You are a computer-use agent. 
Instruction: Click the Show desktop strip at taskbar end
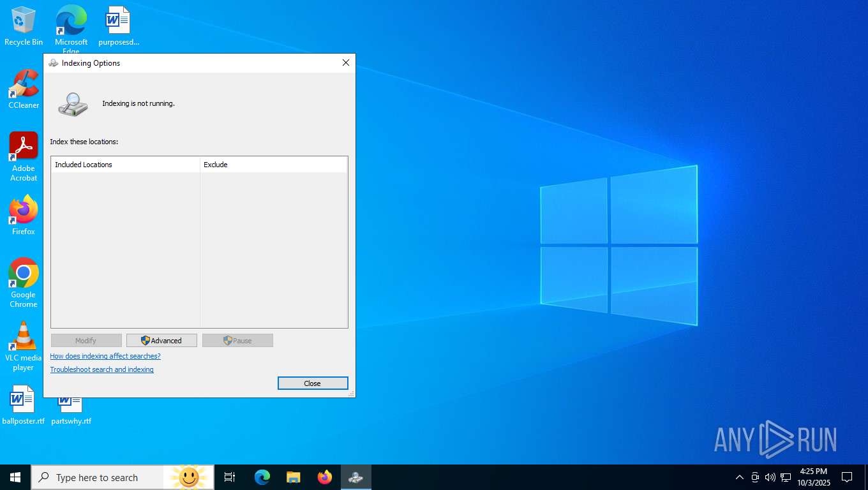point(866,477)
